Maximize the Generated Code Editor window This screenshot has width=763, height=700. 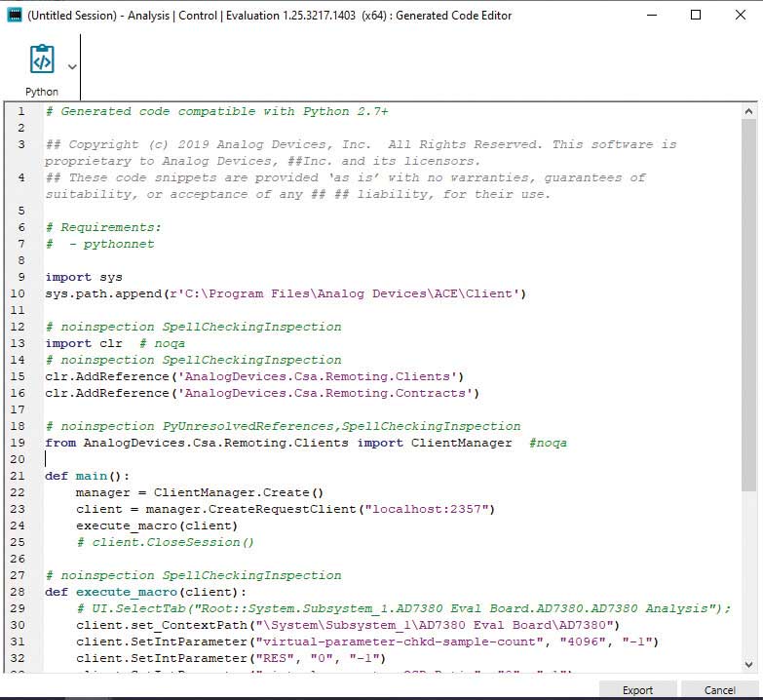[x=696, y=15]
